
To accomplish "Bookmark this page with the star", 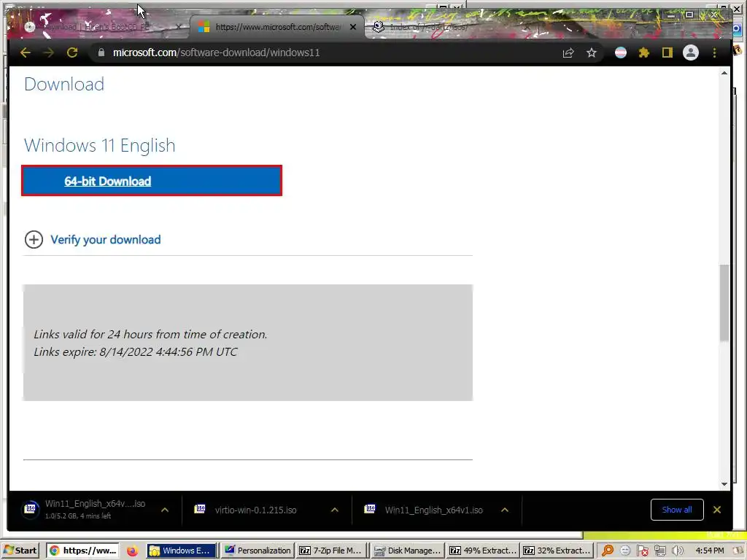I will 591,52.
